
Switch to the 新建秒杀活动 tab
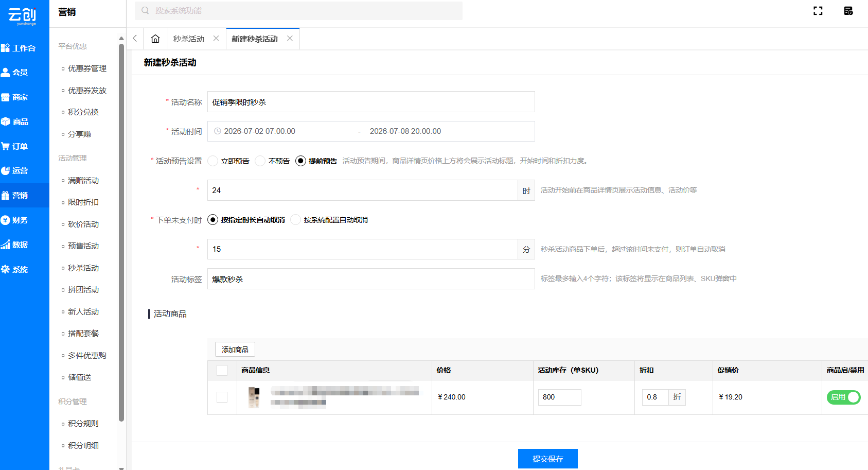click(x=255, y=39)
